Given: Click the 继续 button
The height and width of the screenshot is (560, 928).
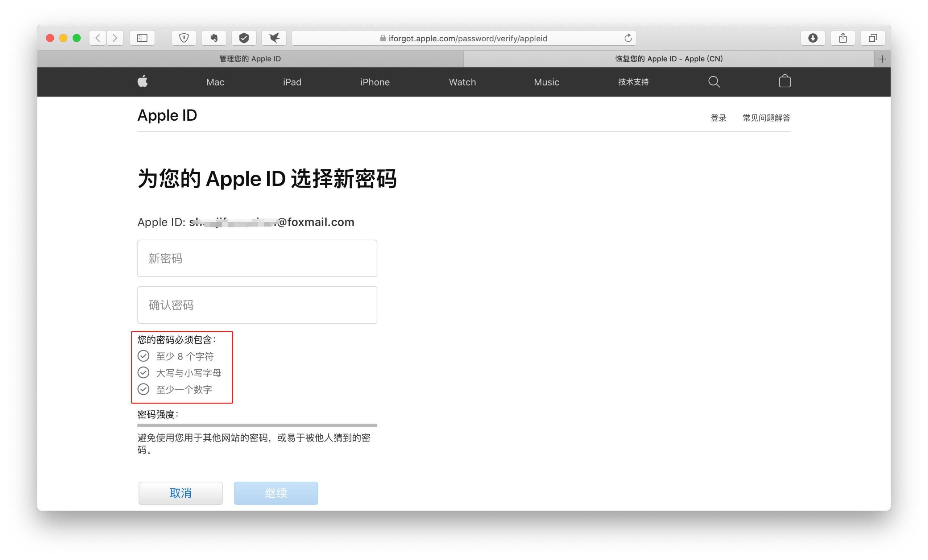Looking at the screenshot, I should [276, 493].
